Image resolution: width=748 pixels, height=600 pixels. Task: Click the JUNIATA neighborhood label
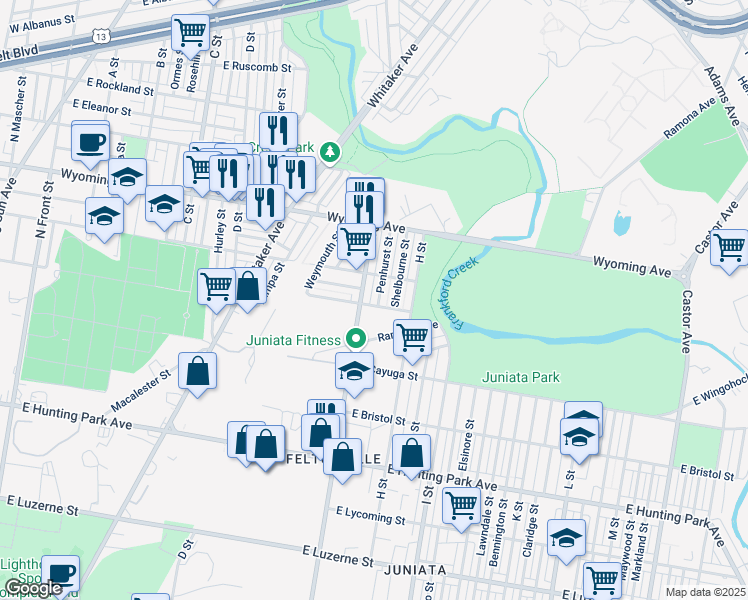(416, 570)
